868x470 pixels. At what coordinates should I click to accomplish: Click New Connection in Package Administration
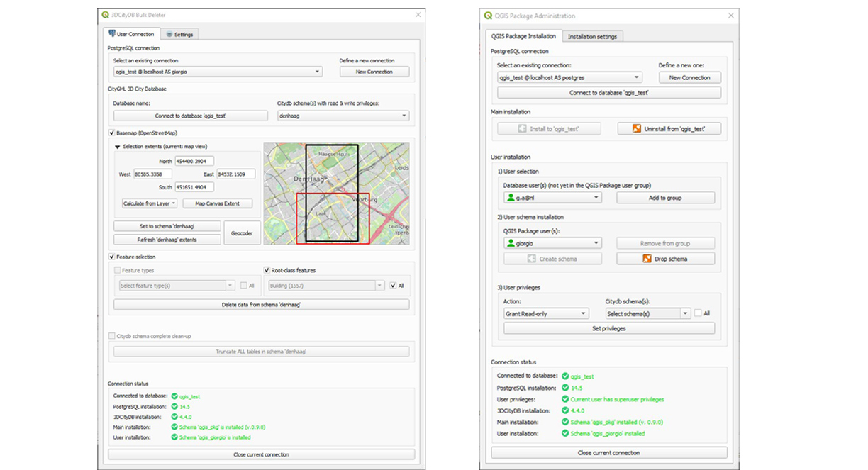(x=690, y=77)
